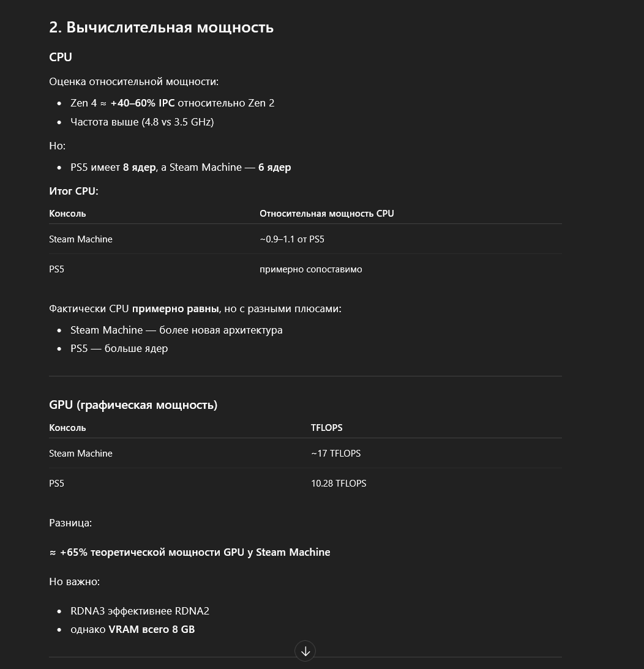Click the Steam Machine row in the CPU table

pos(305,239)
